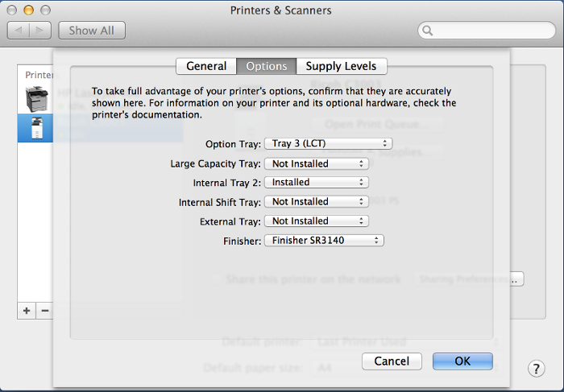Select the highlighted copier printer icon
564x392 pixels.
(36, 128)
